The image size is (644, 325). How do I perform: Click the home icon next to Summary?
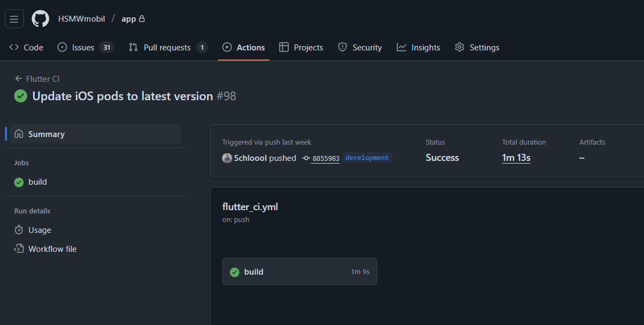[x=20, y=133]
